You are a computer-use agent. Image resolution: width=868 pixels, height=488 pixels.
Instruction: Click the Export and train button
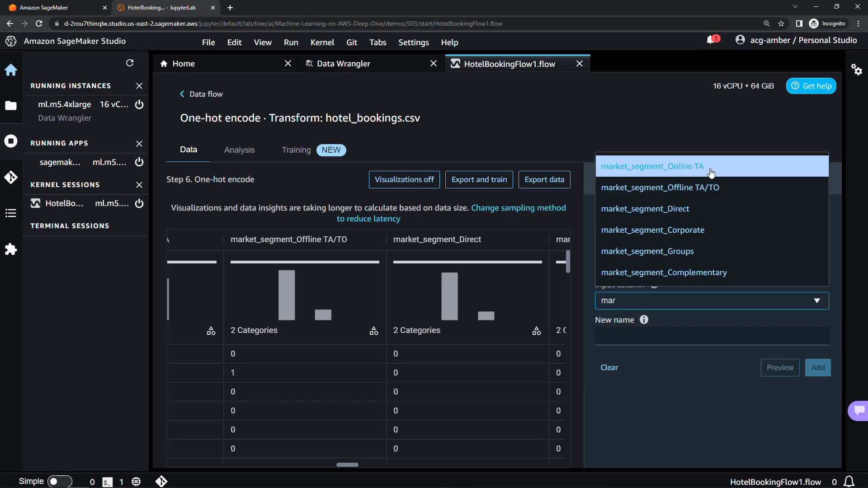point(479,179)
